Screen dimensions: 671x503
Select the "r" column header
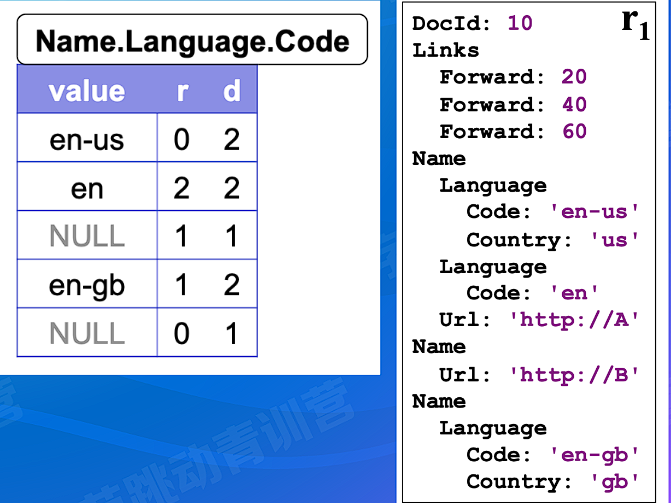click(183, 91)
